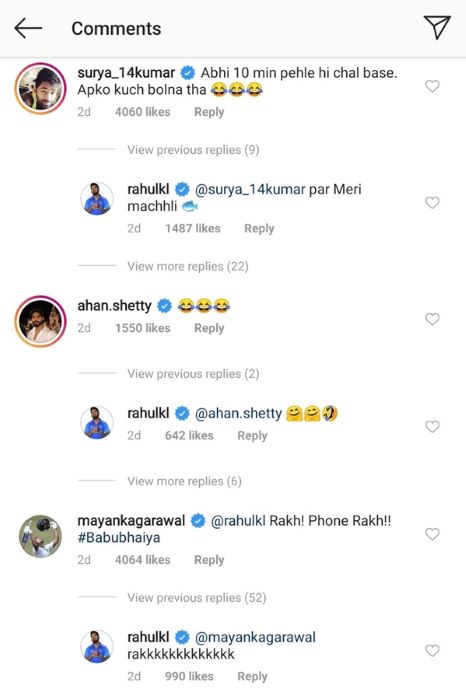Expand View more replies (22)

click(x=187, y=266)
